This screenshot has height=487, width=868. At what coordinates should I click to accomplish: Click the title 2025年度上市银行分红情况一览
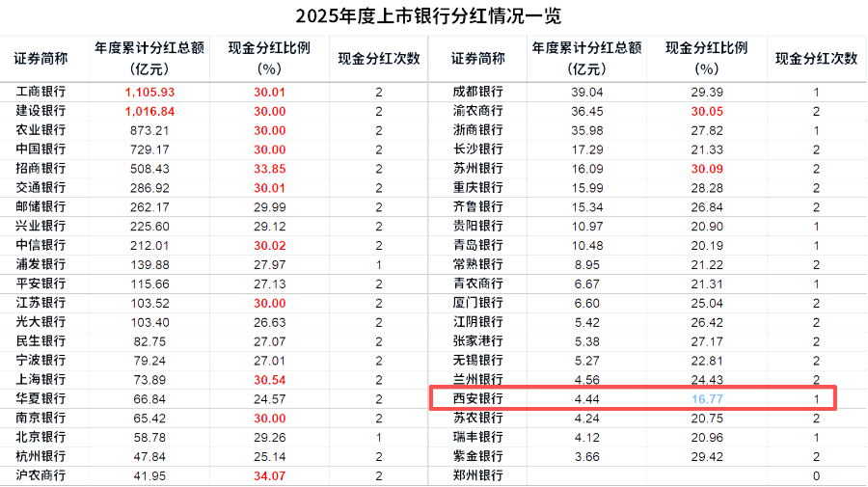coord(428,16)
